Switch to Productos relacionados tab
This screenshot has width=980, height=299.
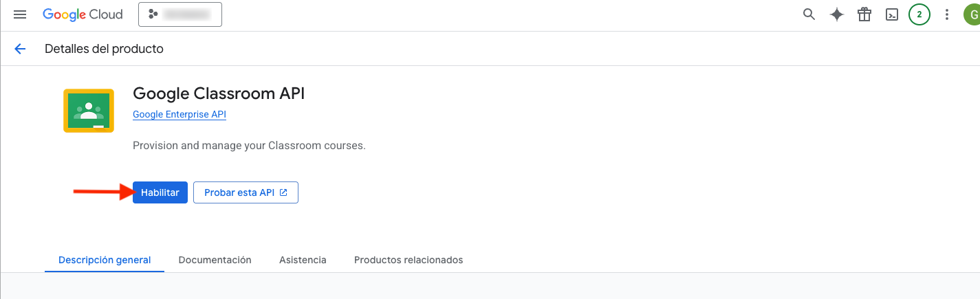409,260
